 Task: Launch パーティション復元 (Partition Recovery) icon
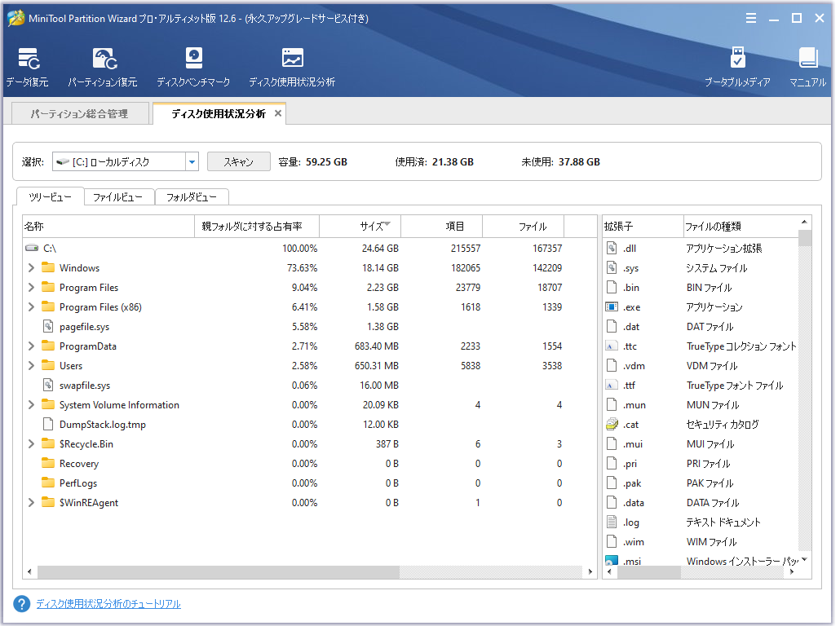(x=104, y=59)
